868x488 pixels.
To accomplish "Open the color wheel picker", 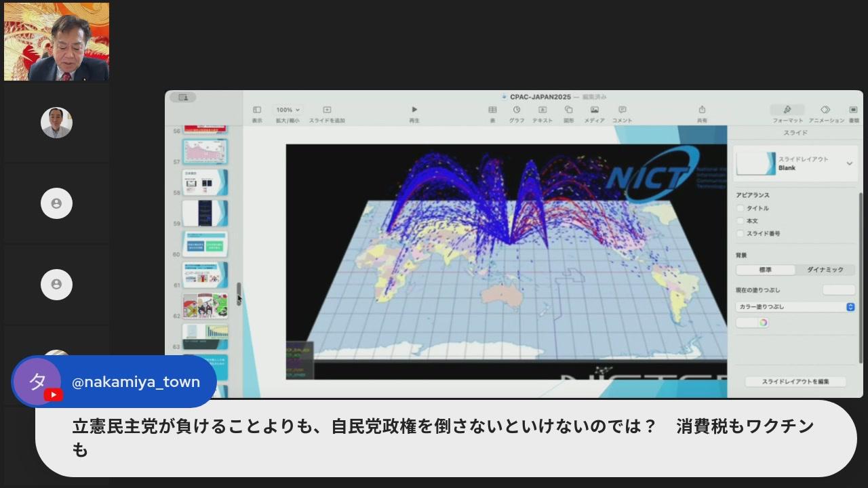I will point(763,323).
